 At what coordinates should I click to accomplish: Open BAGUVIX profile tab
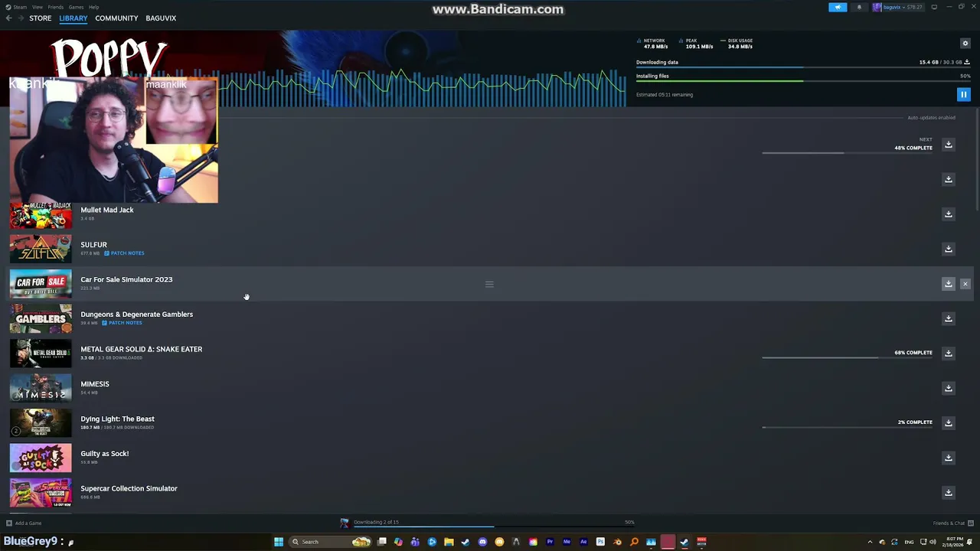161,18
